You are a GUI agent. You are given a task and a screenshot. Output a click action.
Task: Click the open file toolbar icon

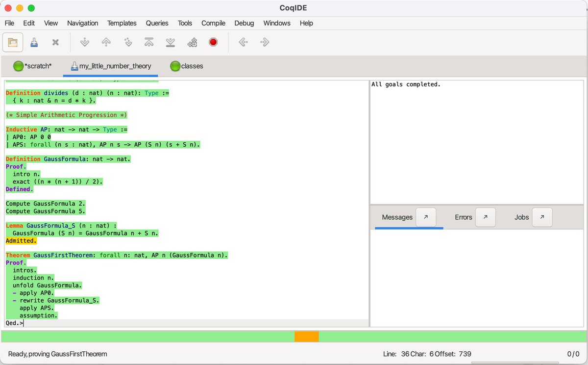(13, 42)
